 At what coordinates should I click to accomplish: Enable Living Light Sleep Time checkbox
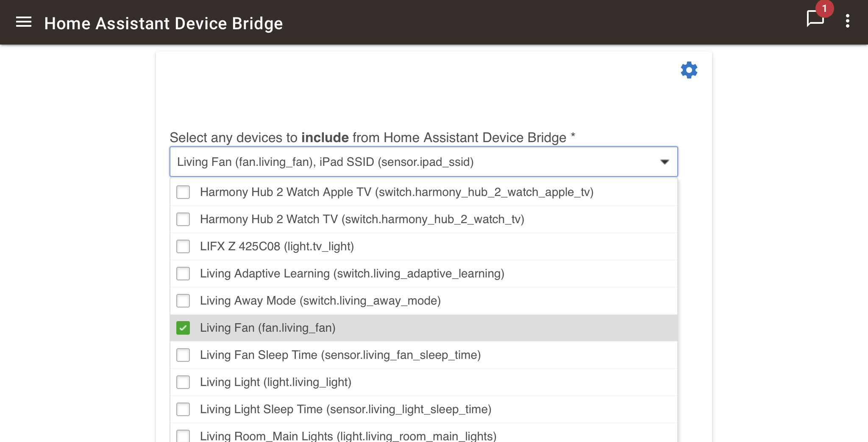pos(183,409)
